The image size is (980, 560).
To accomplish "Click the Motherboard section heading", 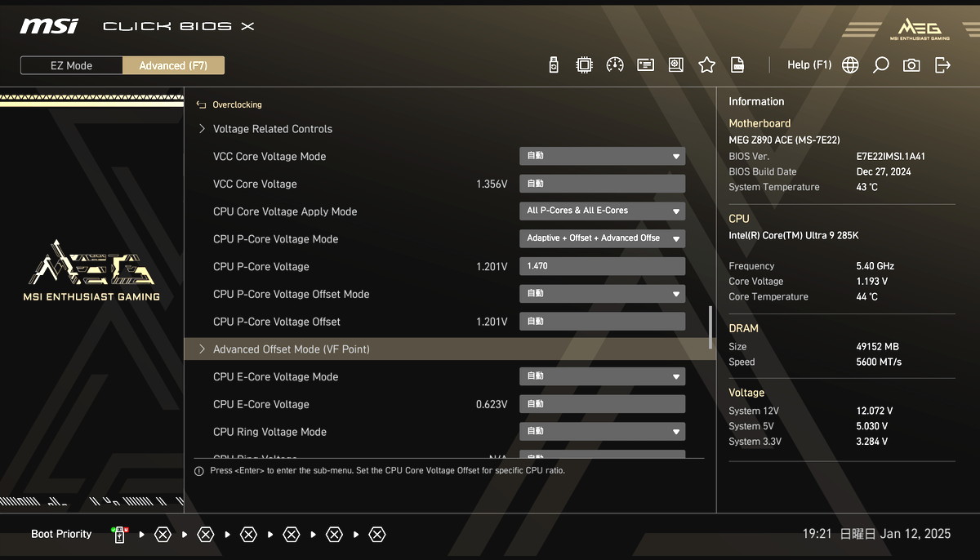I will pos(759,124).
